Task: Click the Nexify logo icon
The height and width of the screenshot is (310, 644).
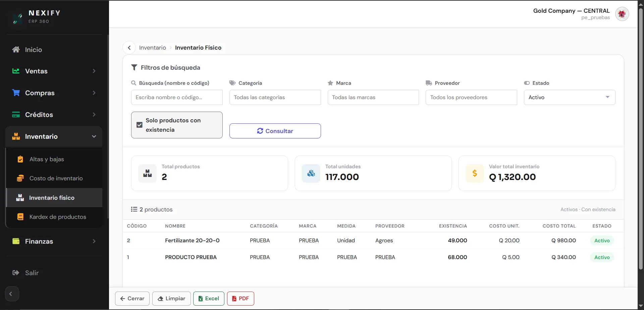Action: (17, 18)
